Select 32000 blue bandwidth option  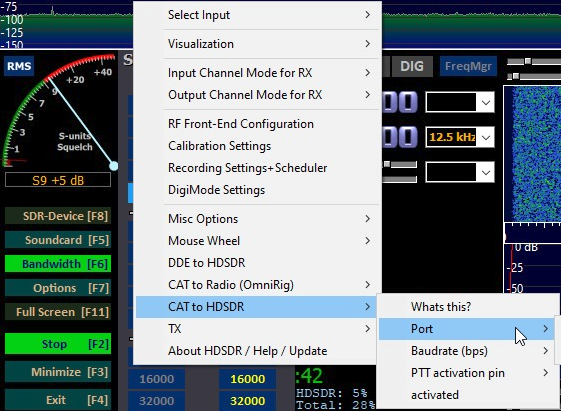tap(157, 401)
